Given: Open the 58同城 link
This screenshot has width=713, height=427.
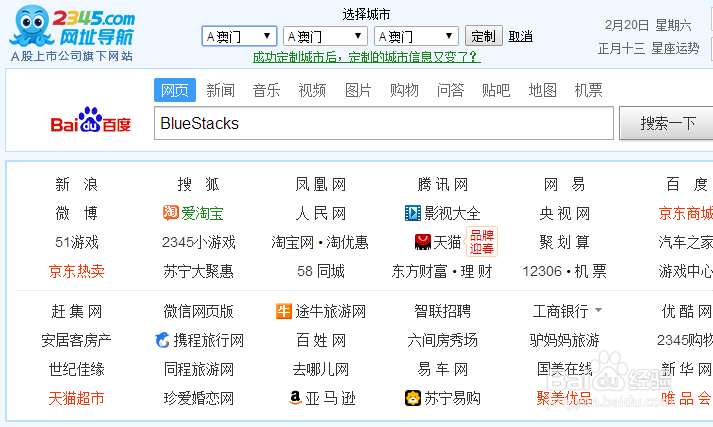Looking at the screenshot, I should 321,271.
